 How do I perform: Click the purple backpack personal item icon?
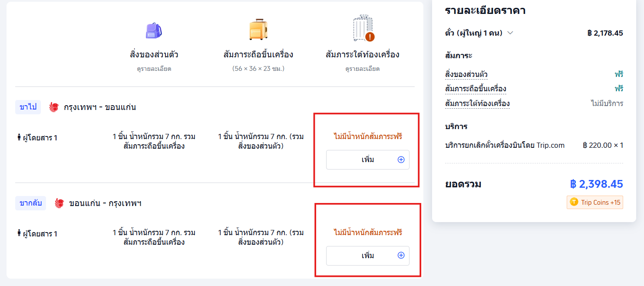tap(154, 30)
